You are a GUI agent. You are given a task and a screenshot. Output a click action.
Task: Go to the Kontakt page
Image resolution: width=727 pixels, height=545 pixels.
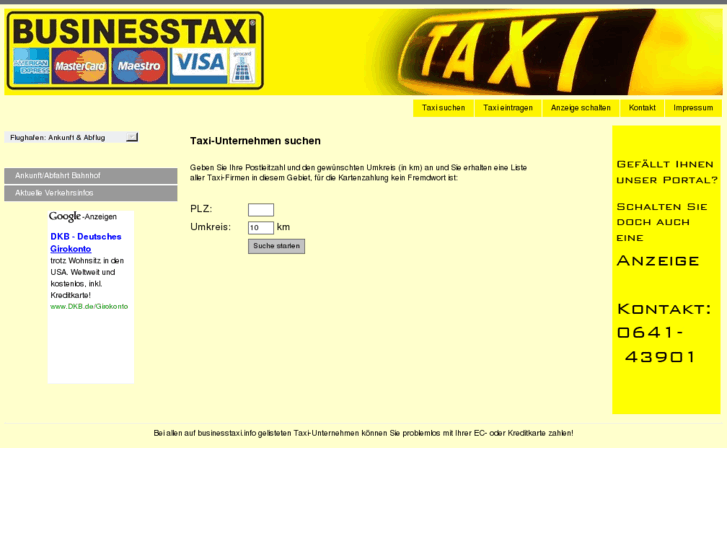[x=642, y=108]
